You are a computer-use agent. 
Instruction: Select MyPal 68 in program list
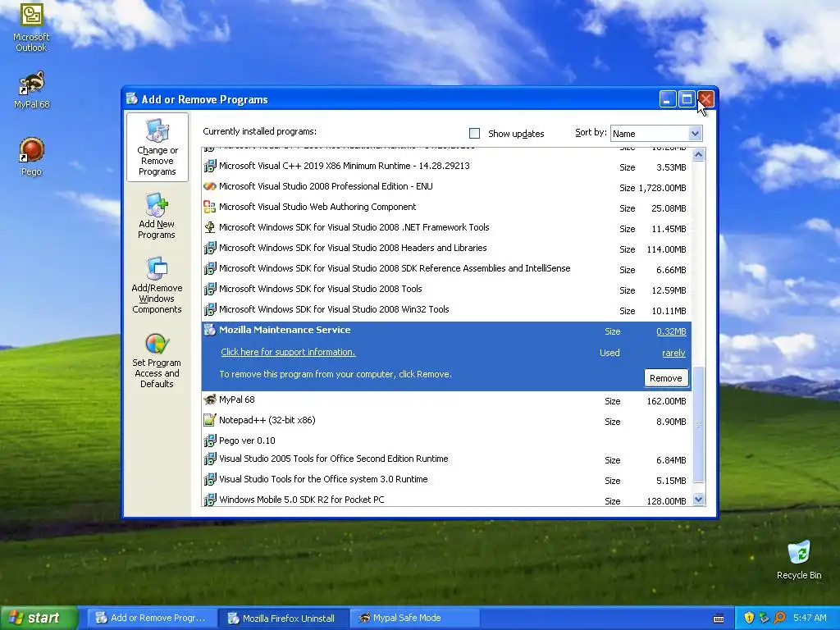coord(447,400)
